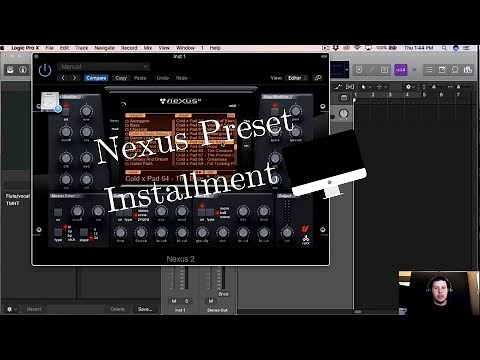
Task: Click the Revert button in Library
Action: 34,309
